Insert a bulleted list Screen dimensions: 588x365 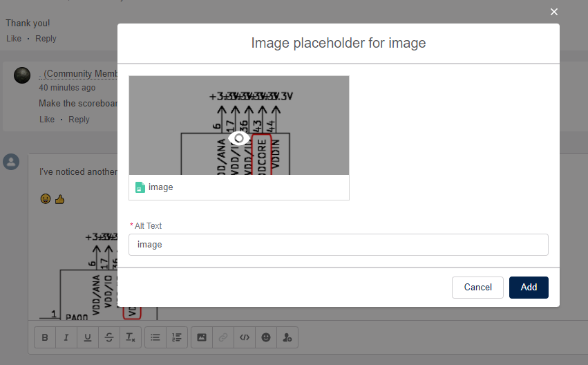(x=155, y=337)
